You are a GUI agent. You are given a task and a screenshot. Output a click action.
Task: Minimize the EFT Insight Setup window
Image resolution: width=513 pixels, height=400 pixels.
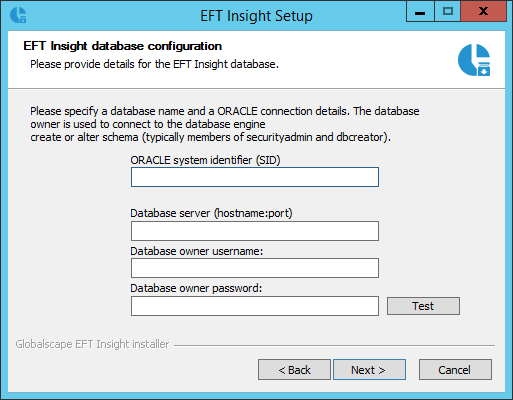[x=420, y=12]
